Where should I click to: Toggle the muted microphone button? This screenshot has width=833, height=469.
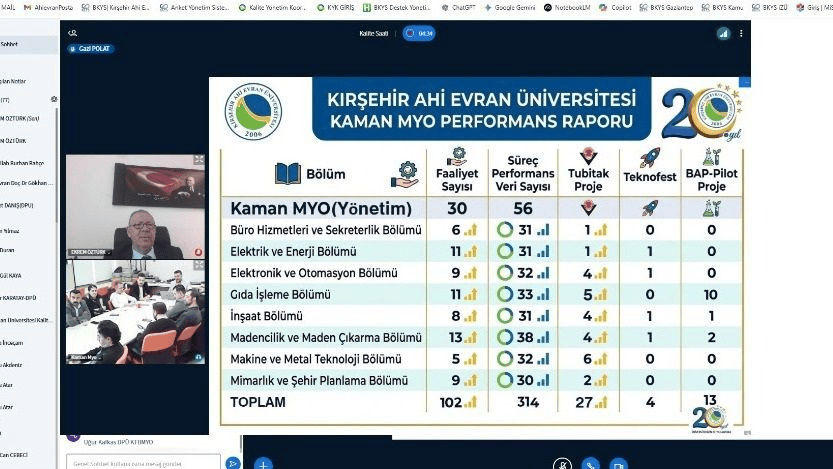tap(562, 464)
